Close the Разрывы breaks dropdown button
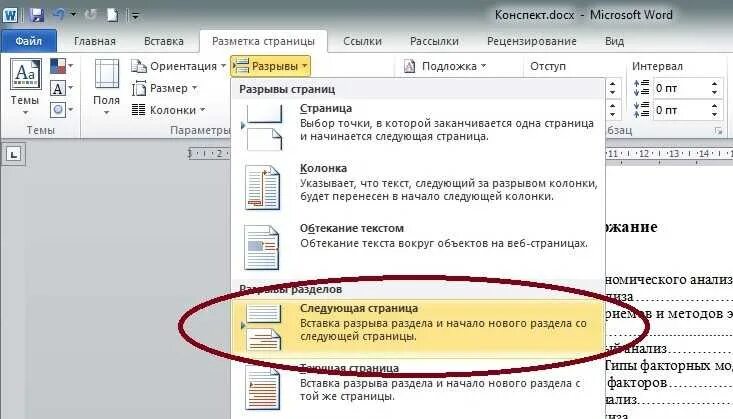This screenshot has width=733, height=419. [270, 66]
